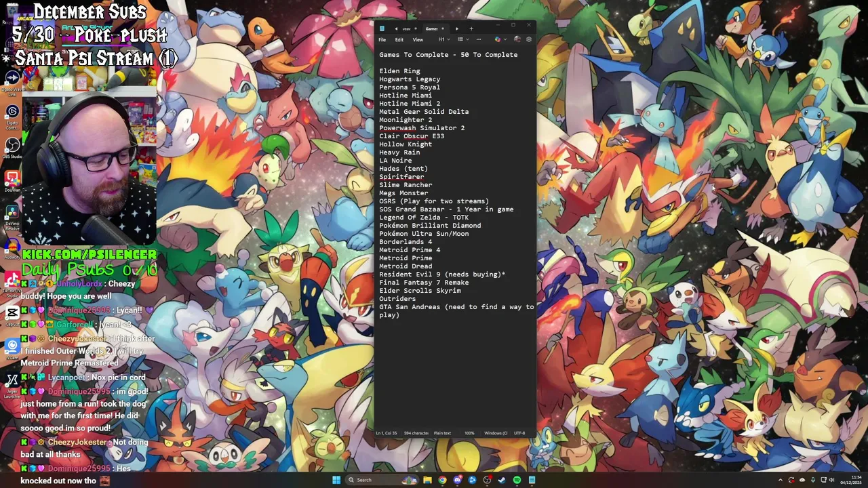The image size is (868, 488).
Task: Click the 'Outriders' line
Action: [x=397, y=299]
